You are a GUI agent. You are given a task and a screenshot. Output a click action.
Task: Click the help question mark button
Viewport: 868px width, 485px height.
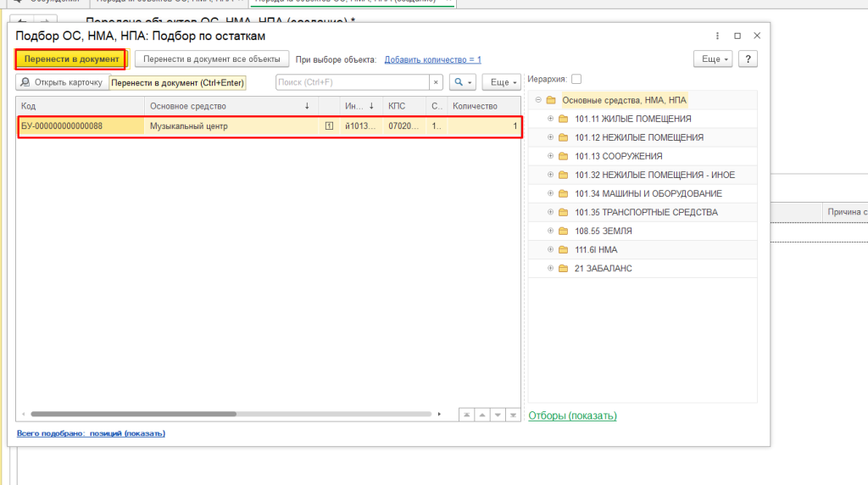pyautogui.click(x=748, y=59)
